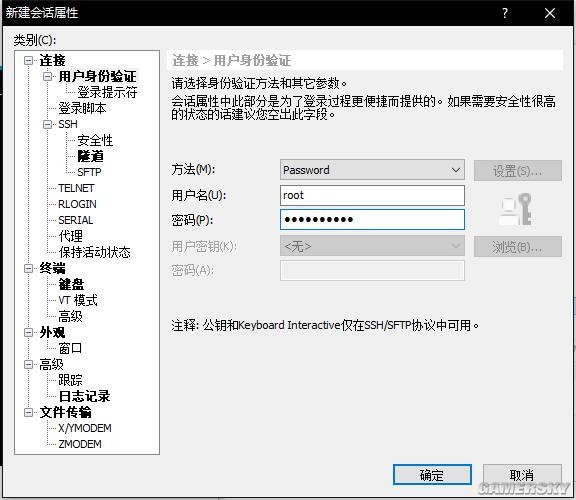
Task: Click the help question mark icon
Action: pos(505,13)
